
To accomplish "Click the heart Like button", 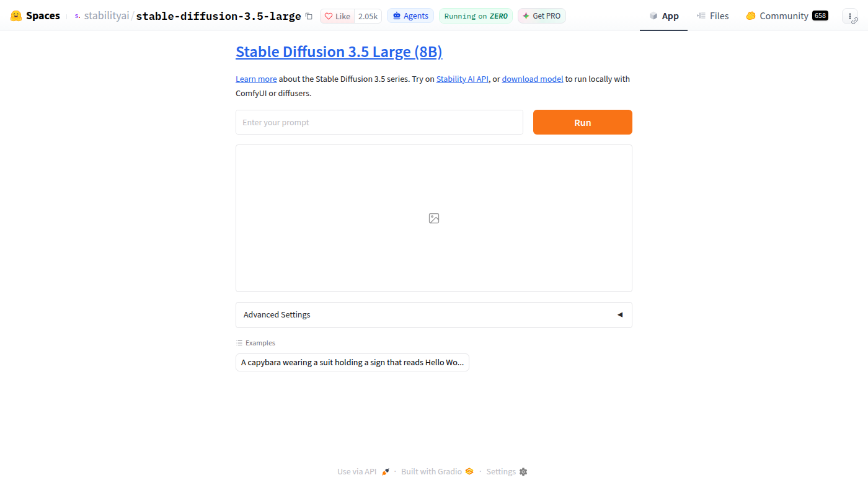I will click(x=337, y=16).
